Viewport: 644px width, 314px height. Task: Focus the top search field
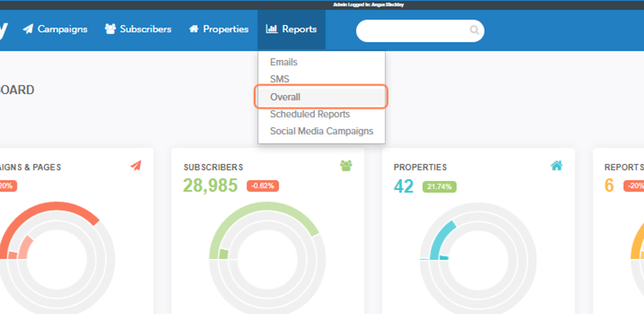(x=420, y=31)
